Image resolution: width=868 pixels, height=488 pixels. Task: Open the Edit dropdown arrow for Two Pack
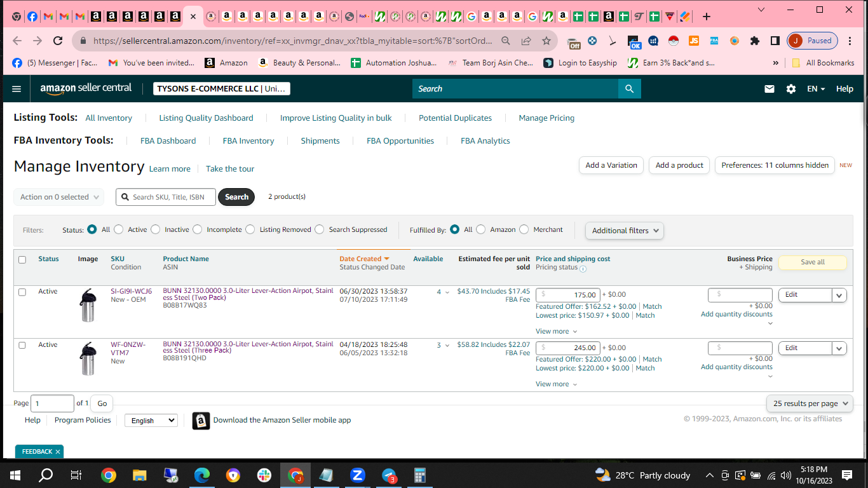(x=839, y=295)
